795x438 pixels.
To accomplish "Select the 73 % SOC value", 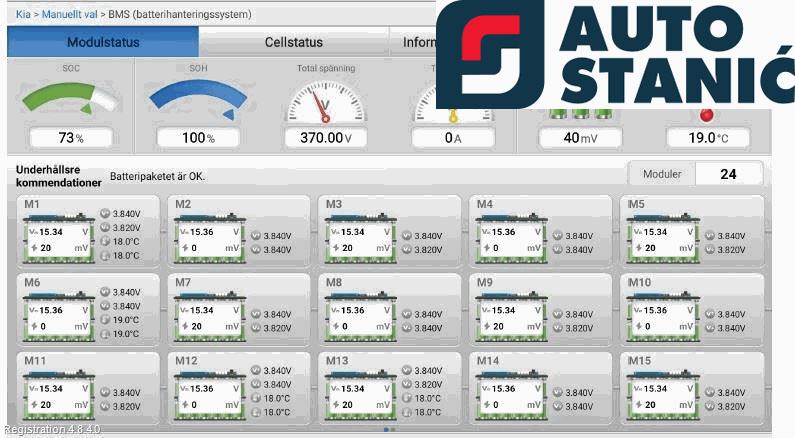I will 71,138.
